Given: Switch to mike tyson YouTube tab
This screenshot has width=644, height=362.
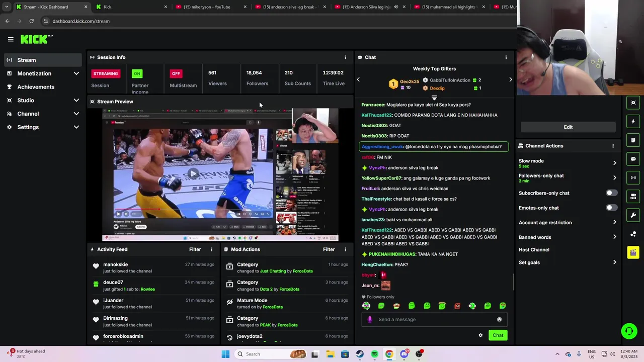Looking at the screenshot, I should coord(211,7).
